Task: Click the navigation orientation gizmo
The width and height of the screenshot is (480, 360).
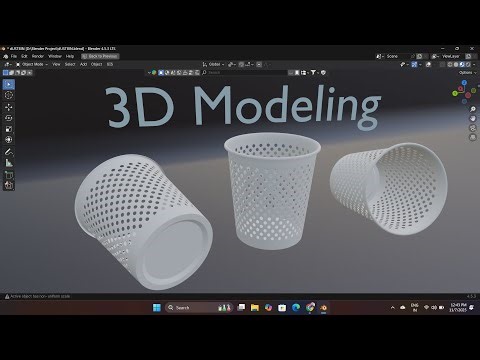Action: coord(464,92)
